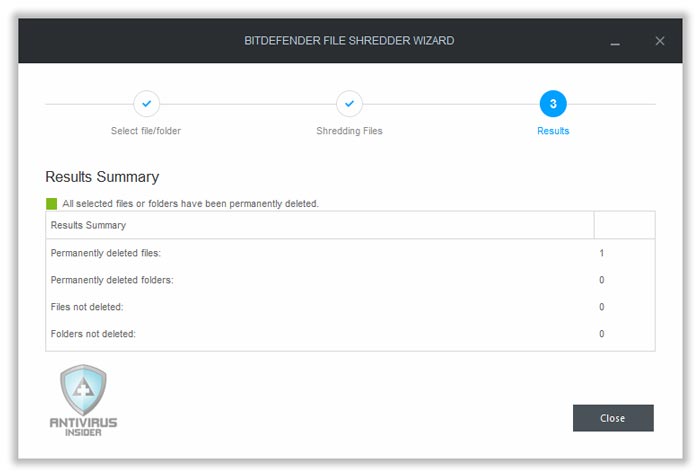Click the step 3 Results circle
Viewport: 700px width, 476px height.
553,104
